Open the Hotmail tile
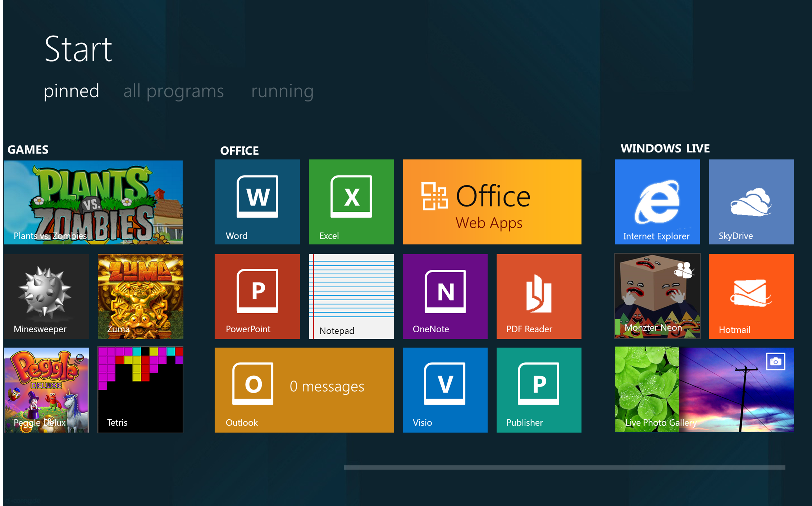This screenshot has width=812, height=506. [x=751, y=296]
